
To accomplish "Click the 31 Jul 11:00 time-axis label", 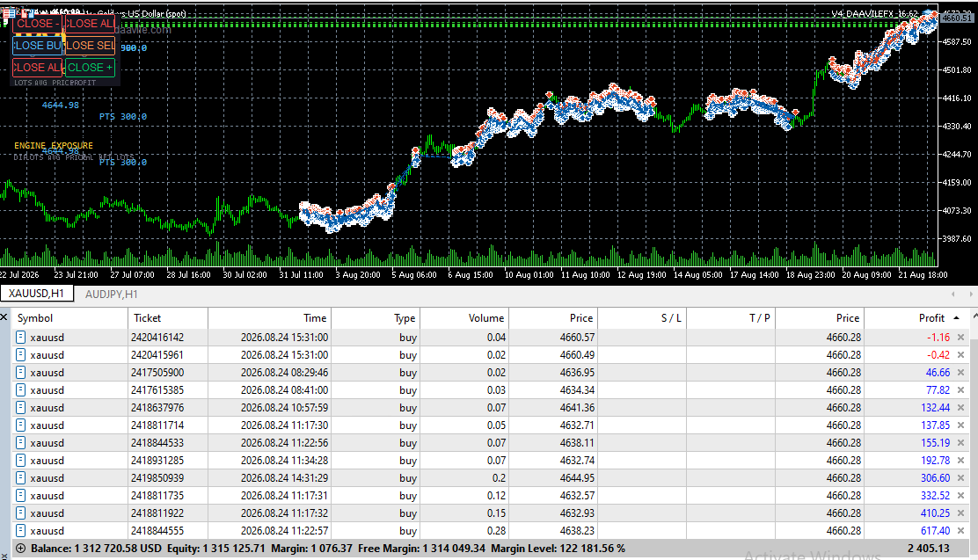I will pyautogui.click(x=302, y=274).
